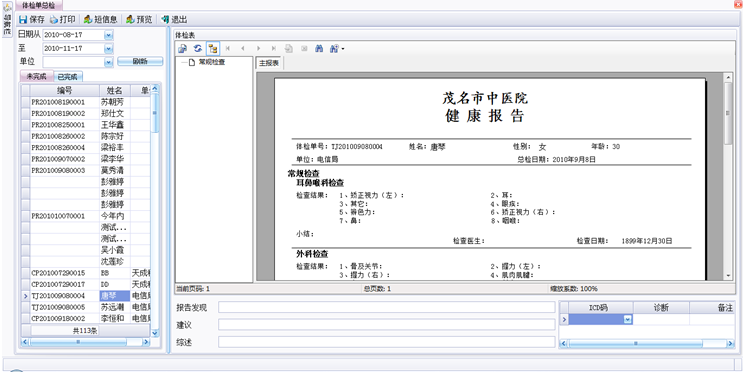Viewport: 743px width, 375px height.
Task: Select row PR201009080003
Action: pos(85,170)
